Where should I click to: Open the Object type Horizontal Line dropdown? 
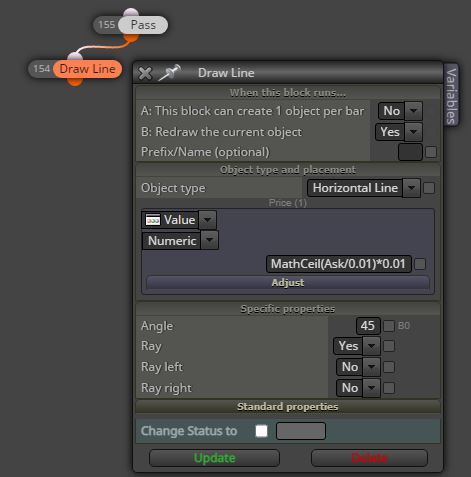(411, 188)
